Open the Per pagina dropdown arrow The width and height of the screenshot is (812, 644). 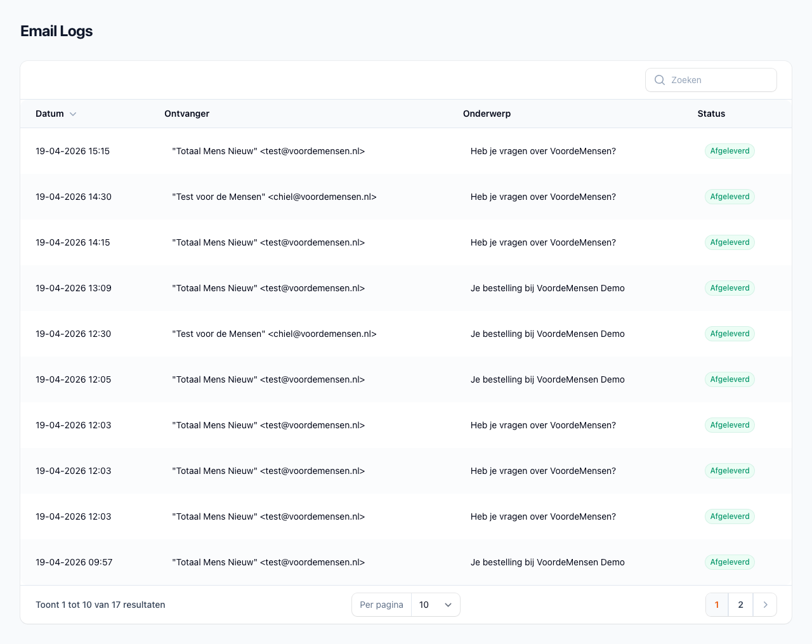tap(449, 605)
